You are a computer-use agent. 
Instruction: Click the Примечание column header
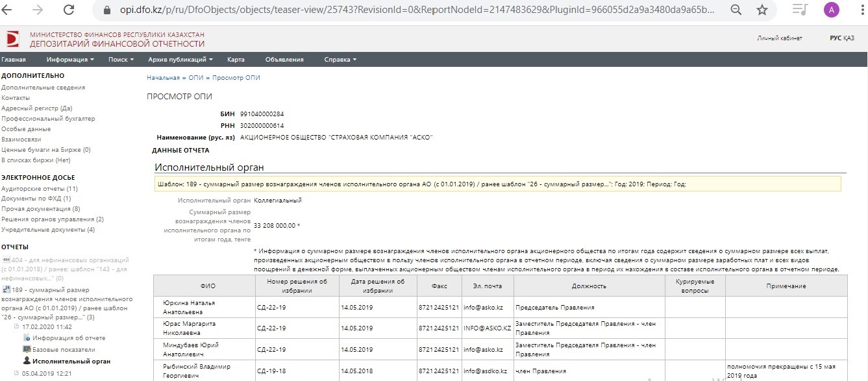point(786,286)
